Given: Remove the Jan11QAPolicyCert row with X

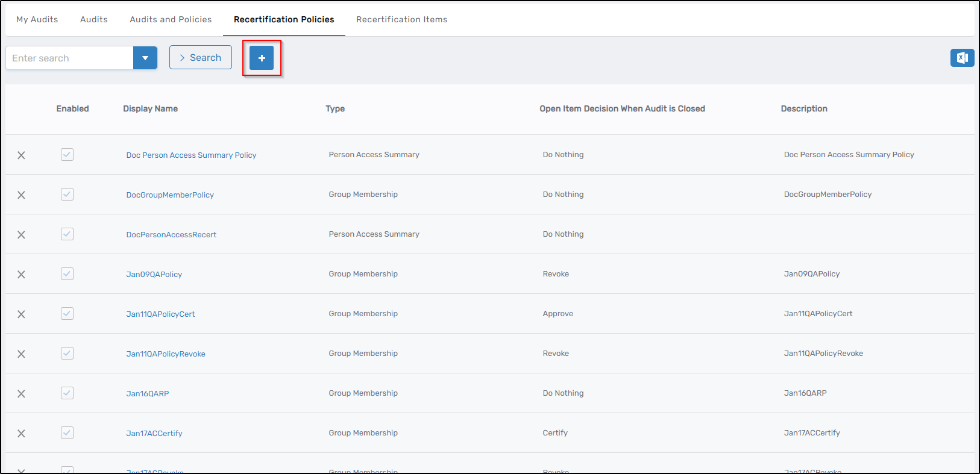Looking at the screenshot, I should (21, 314).
